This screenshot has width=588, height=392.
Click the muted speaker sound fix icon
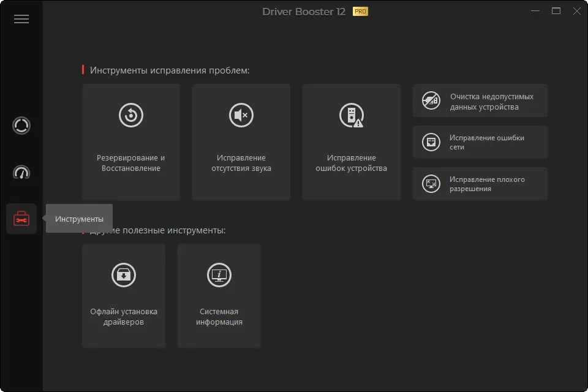241,115
